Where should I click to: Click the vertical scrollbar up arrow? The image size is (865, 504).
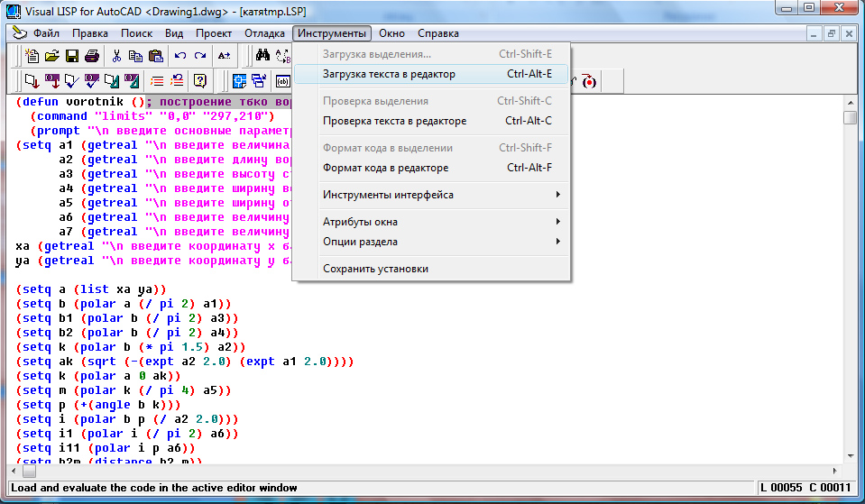coord(850,102)
